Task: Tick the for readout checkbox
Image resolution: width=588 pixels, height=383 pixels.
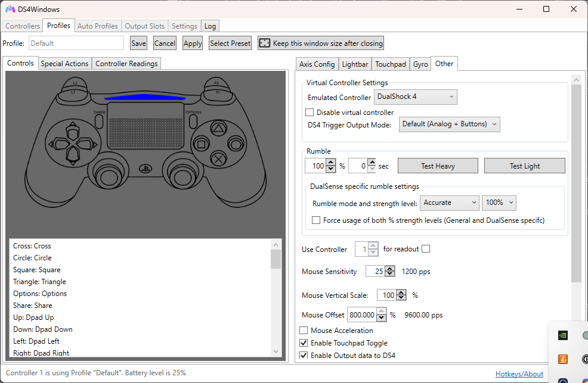Action: click(x=426, y=249)
